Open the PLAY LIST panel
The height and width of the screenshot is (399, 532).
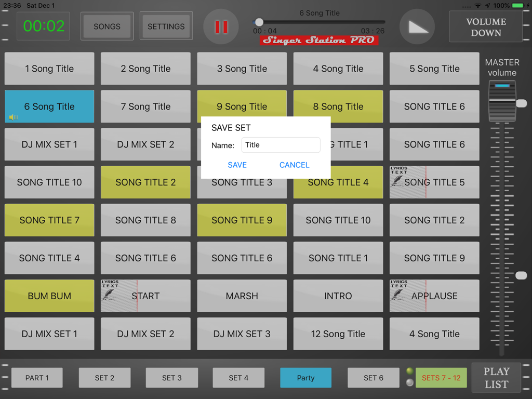496,378
